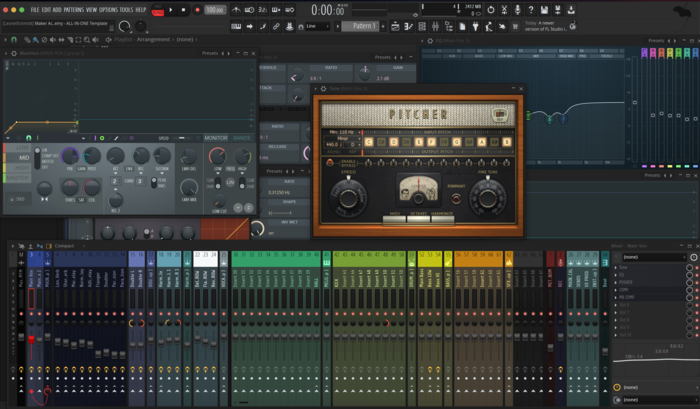700x409 pixels.
Task: Select the playlist mute tool
Action: coord(53,40)
